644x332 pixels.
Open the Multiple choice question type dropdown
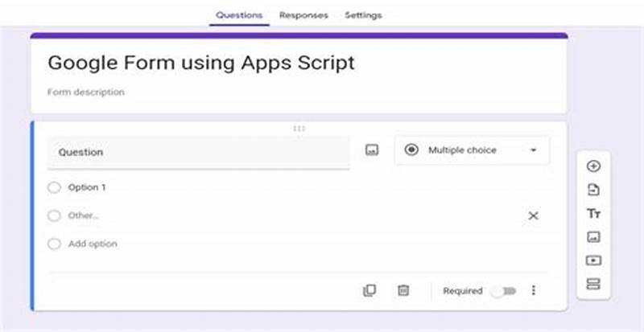click(x=472, y=150)
